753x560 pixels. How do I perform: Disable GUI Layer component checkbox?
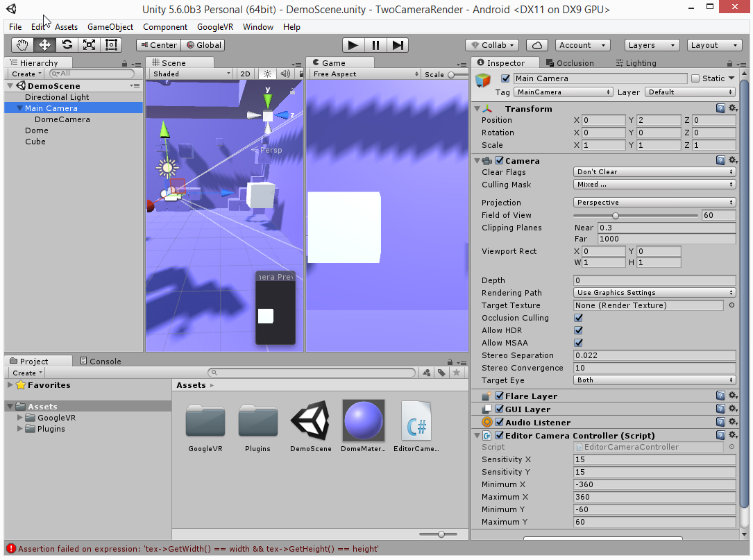(500, 409)
